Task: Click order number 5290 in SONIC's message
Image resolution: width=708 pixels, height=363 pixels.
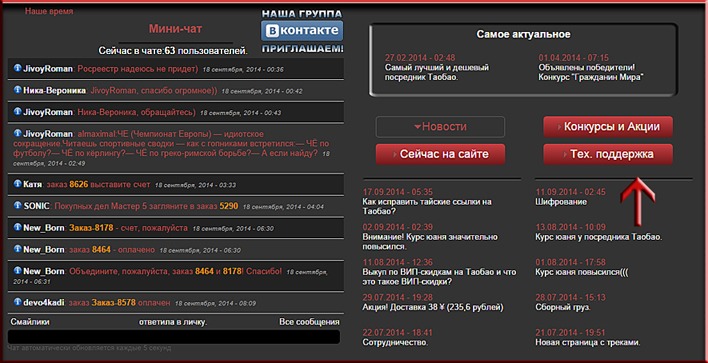Action: tap(229, 206)
